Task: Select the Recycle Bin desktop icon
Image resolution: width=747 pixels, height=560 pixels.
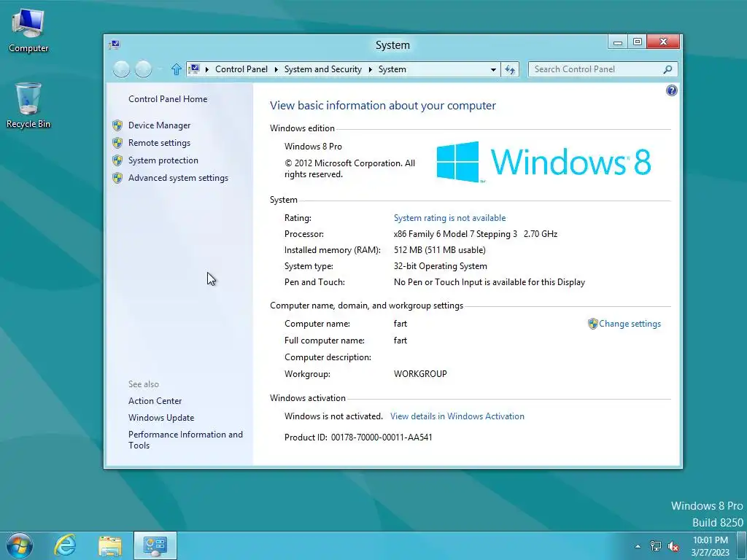Action: click(x=28, y=105)
